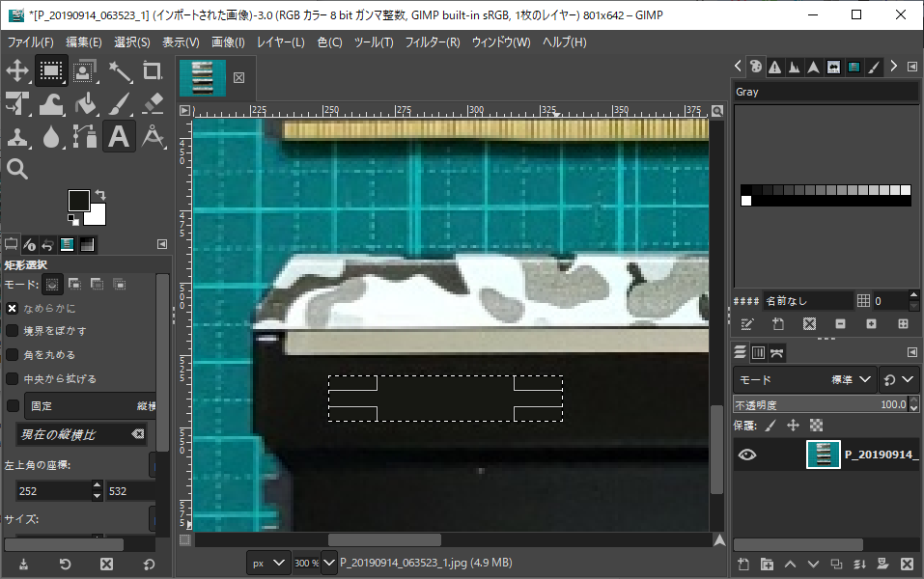The height and width of the screenshot is (579, 924).
Task: Open the white background color swatch
Action: (x=98, y=217)
